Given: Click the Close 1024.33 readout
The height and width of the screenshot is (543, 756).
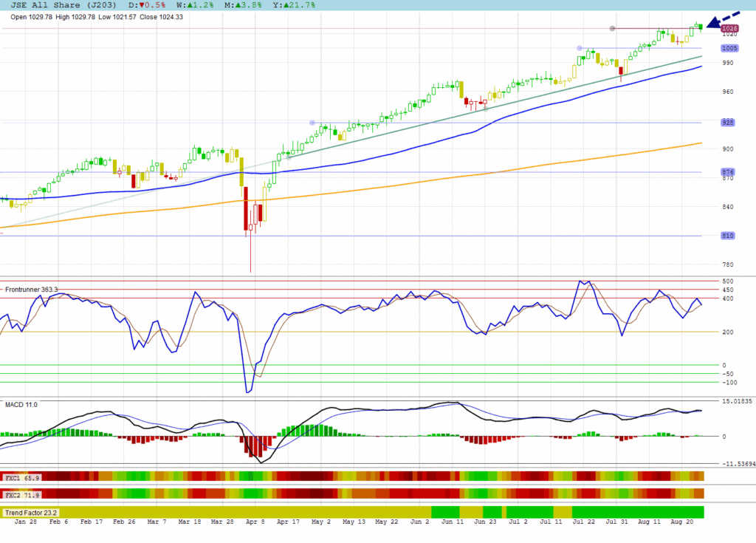Looking at the screenshot, I should pos(161,17).
